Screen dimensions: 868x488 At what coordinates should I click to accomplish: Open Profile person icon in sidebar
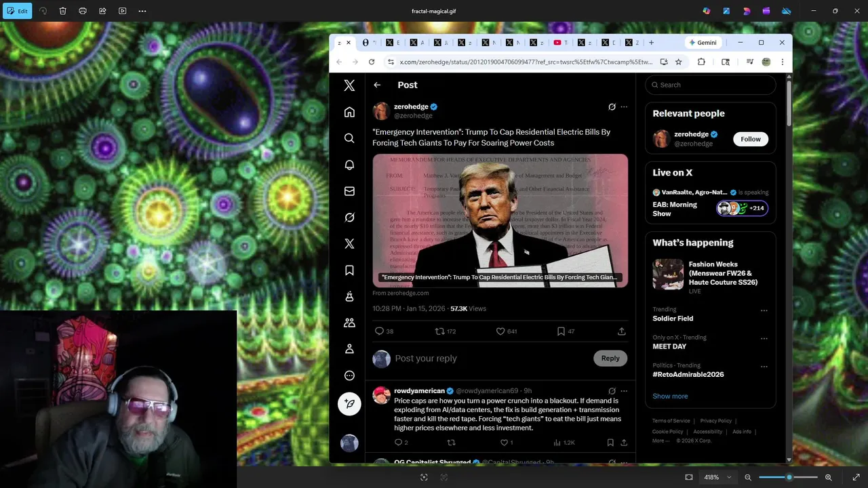click(x=349, y=349)
